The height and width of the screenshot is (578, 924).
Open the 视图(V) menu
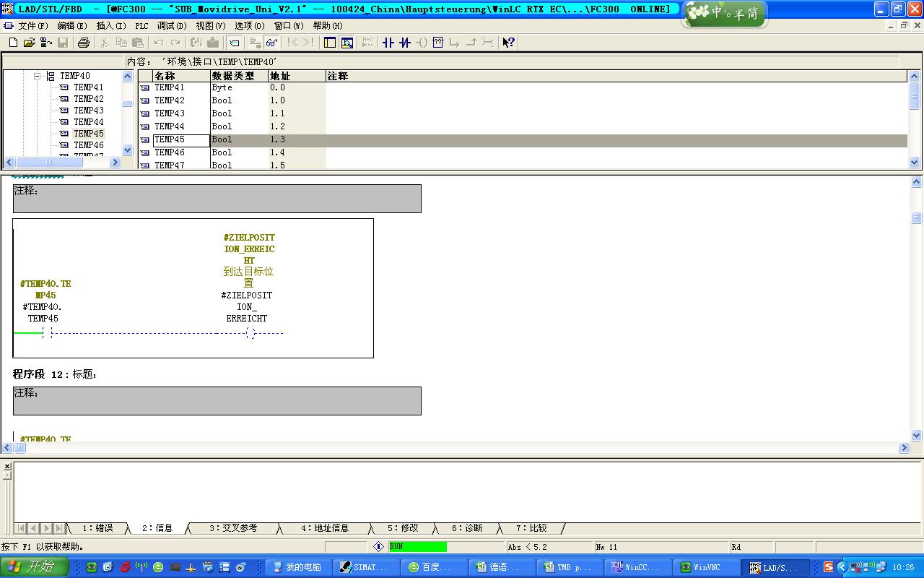[x=211, y=25]
